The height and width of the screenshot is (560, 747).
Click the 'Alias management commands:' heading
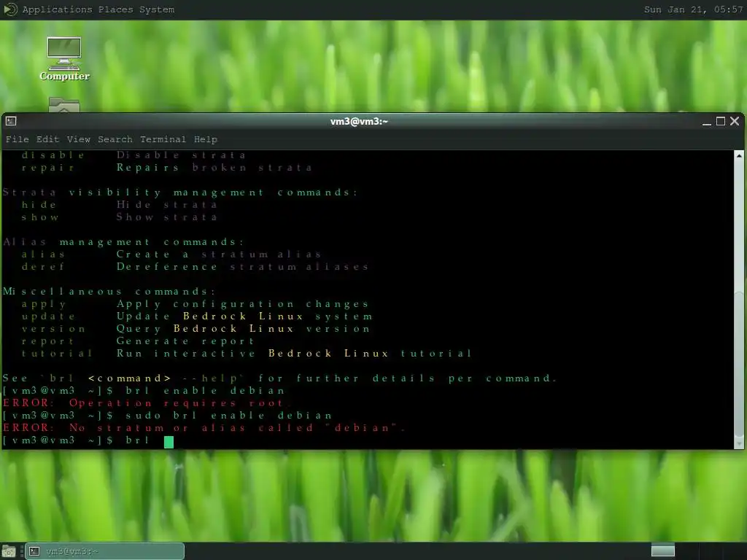[123, 242]
